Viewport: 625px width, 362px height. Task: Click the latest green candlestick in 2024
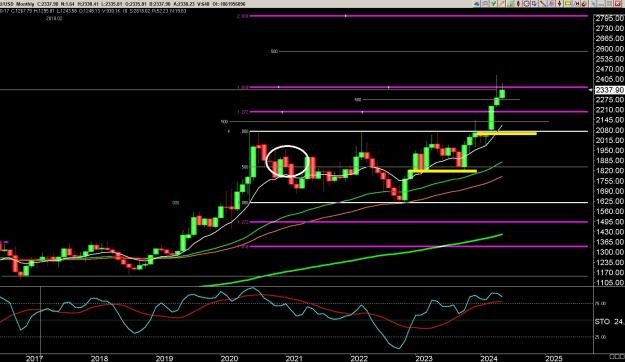pyautogui.click(x=502, y=94)
